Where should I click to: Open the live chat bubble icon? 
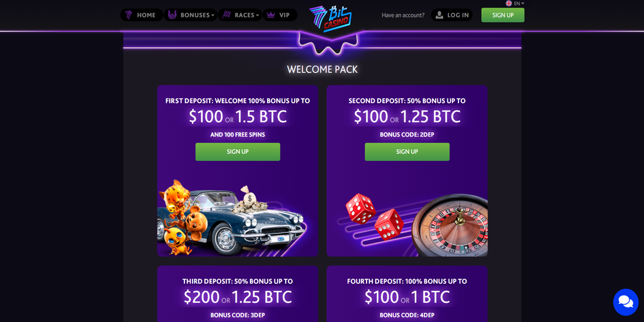625,302
